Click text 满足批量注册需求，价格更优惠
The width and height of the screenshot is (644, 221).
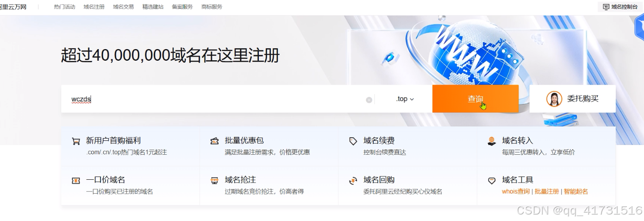coord(267,152)
